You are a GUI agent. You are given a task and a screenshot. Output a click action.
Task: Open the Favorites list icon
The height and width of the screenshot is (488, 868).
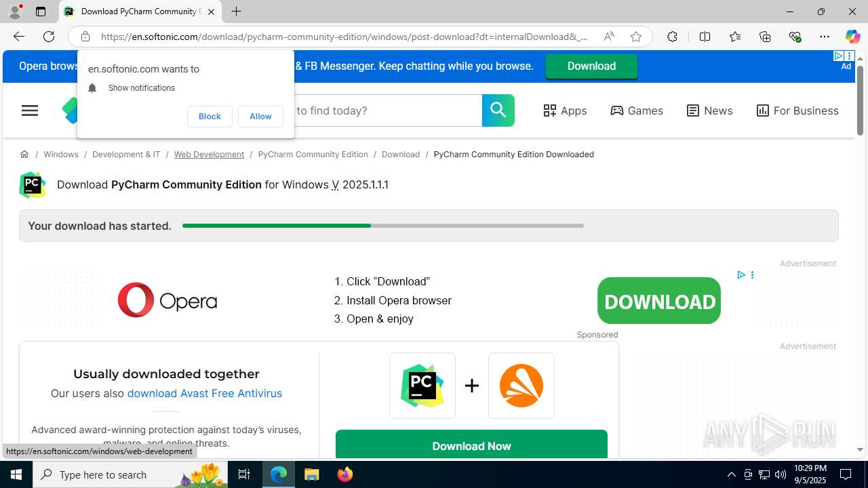[x=734, y=37]
